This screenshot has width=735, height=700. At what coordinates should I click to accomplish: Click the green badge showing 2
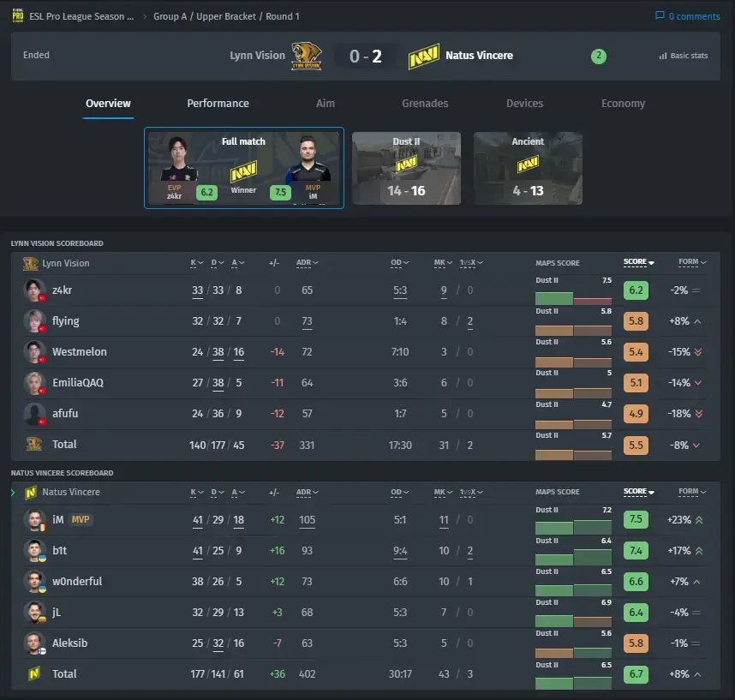(599, 56)
